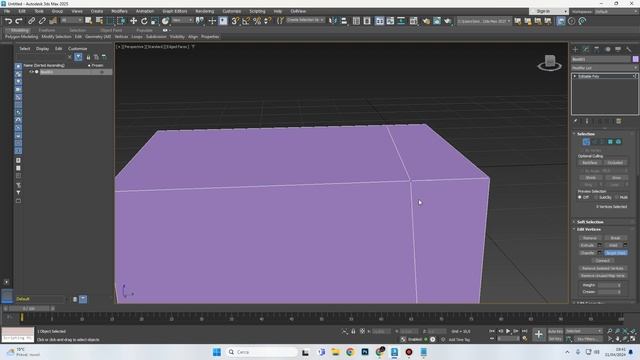Click the Rectangular Selection Region icon
Image resolution: width=640 pixels, height=360 pixels.
click(110, 21)
